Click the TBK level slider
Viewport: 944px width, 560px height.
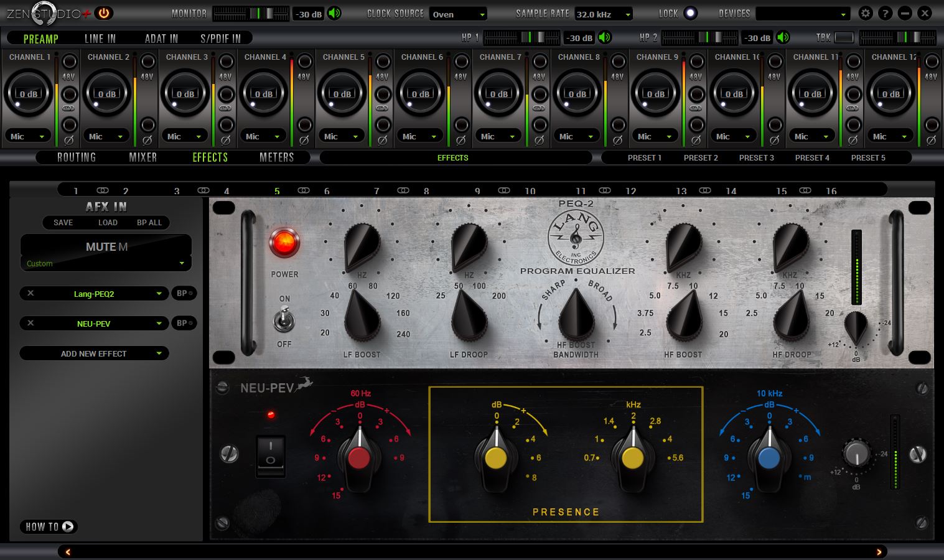pos(897,38)
